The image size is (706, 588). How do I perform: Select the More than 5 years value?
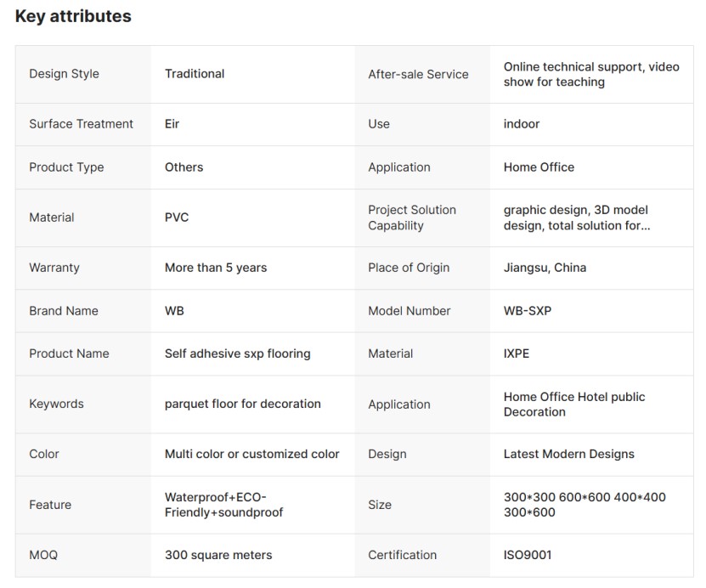point(216,268)
